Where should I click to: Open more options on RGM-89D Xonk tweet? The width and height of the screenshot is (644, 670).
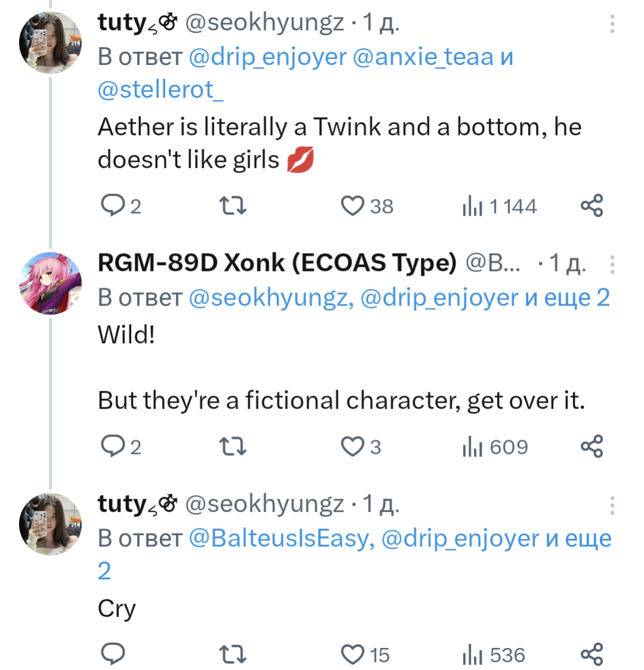pyautogui.click(x=612, y=264)
